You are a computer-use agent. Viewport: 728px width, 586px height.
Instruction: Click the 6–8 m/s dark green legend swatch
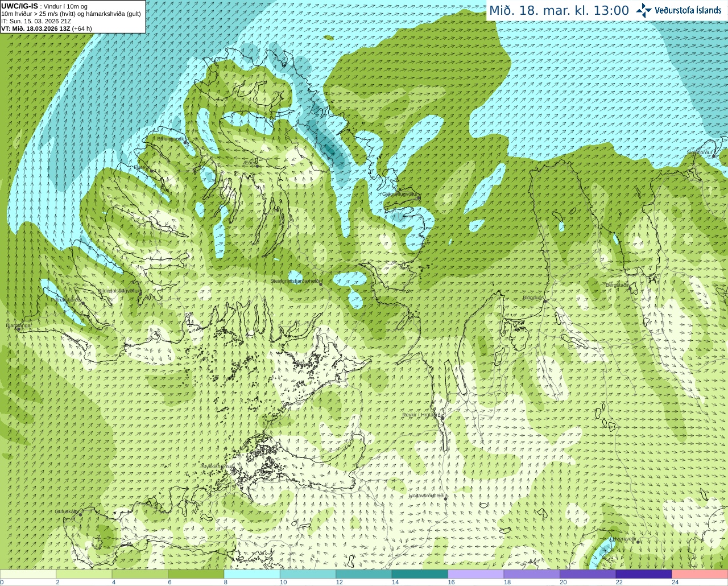196,574
